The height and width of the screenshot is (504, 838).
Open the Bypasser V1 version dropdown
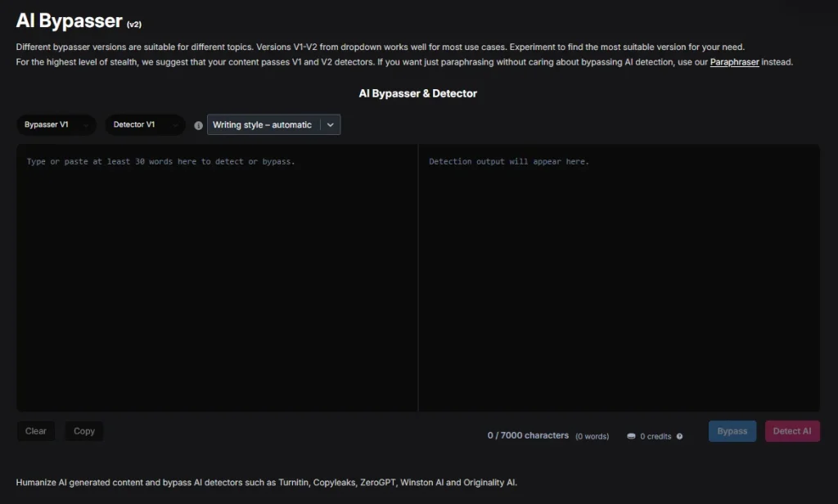tap(56, 124)
